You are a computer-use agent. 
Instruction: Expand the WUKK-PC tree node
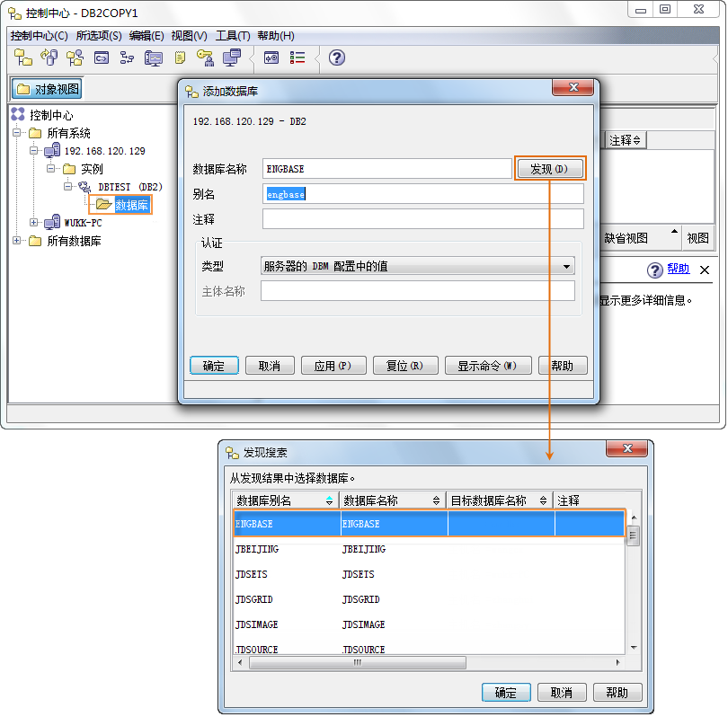coord(34,223)
